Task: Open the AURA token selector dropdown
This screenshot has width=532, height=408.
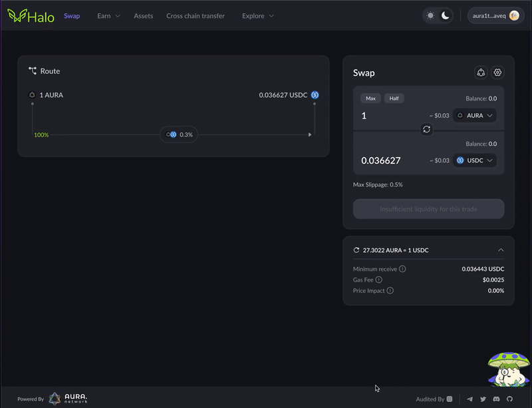Action: 475,116
